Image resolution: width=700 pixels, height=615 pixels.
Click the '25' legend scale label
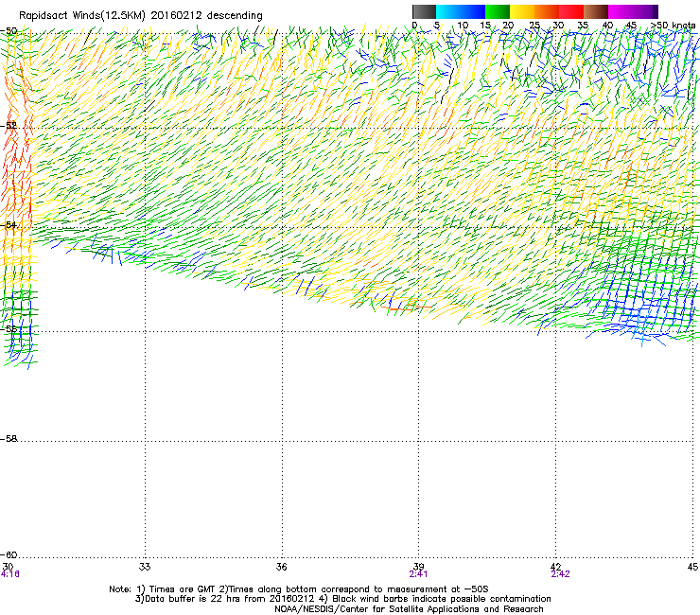(x=534, y=26)
